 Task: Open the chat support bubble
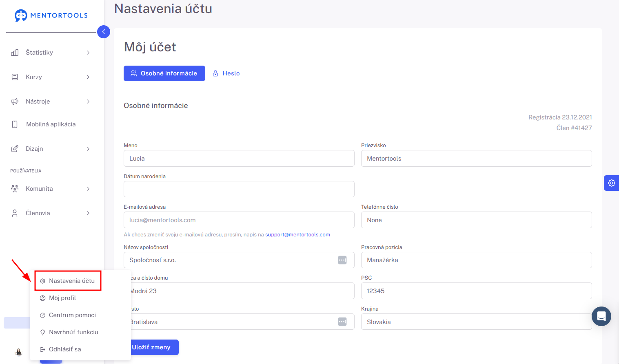point(601,316)
